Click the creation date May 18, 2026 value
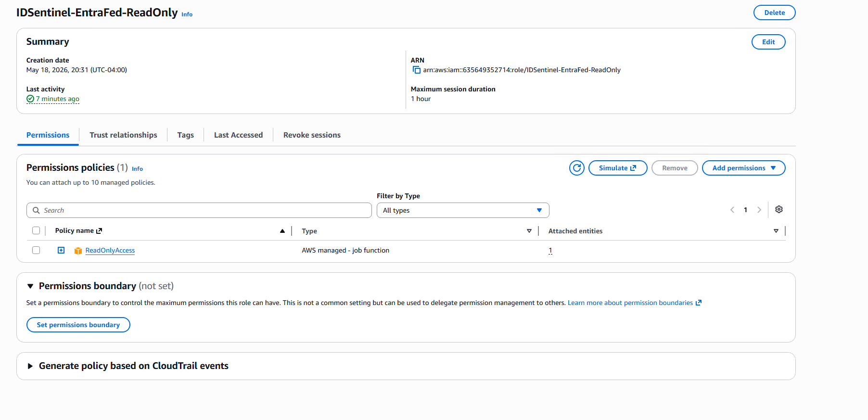Image resolution: width=868 pixels, height=420 pixels. tap(77, 70)
